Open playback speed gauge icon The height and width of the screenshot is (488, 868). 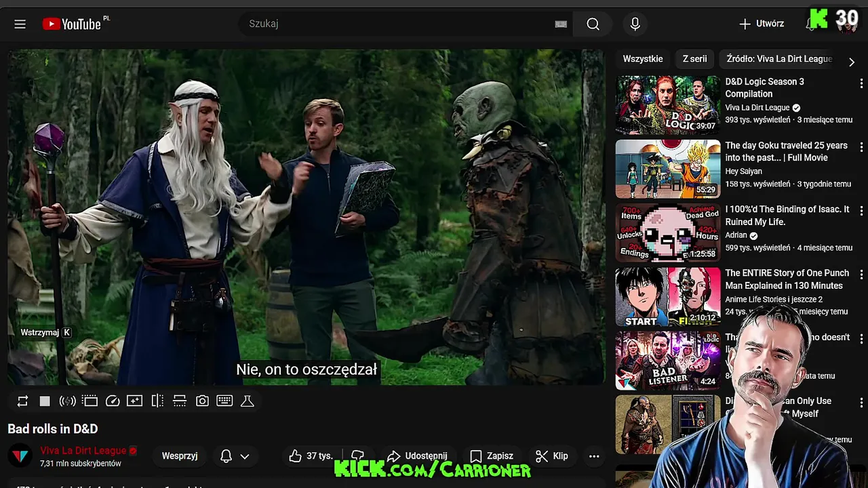coord(113,401)
